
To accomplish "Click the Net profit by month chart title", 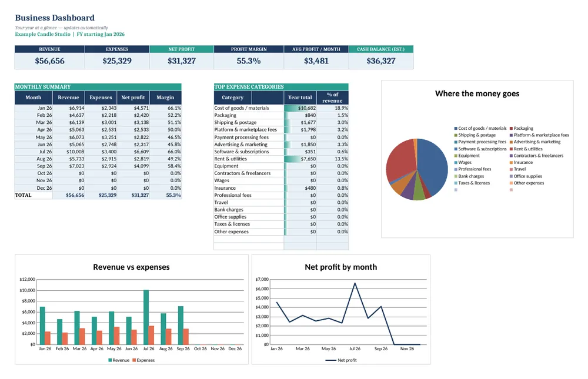I will 341,267.
